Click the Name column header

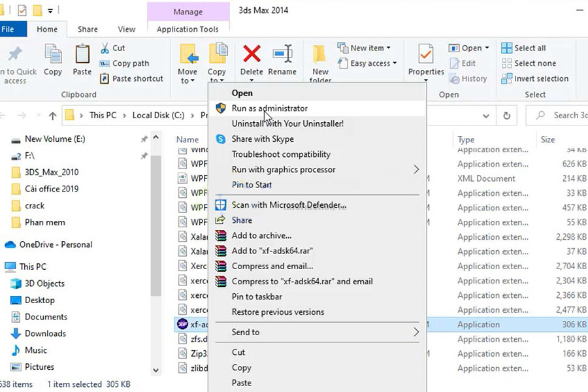tap(188, 140)
